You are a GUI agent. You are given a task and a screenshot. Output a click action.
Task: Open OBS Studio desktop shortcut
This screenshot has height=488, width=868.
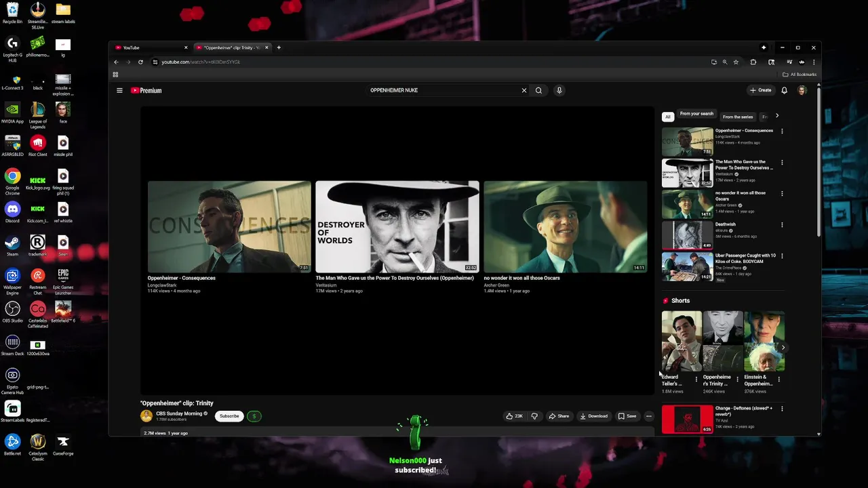pyautogui.click(x=12, y=312)
